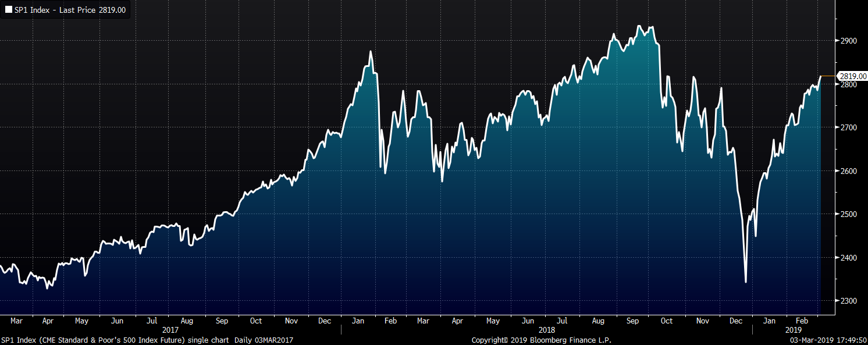The height and width of the screenshot is (345, 868).
Task: Select the 2019 year label on the time axis
Action: (793, 329)
